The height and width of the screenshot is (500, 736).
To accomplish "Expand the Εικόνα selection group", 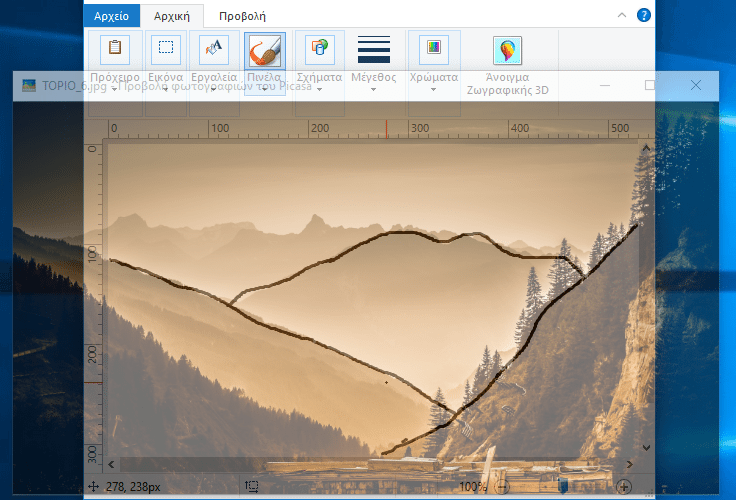I will [166, 73].
